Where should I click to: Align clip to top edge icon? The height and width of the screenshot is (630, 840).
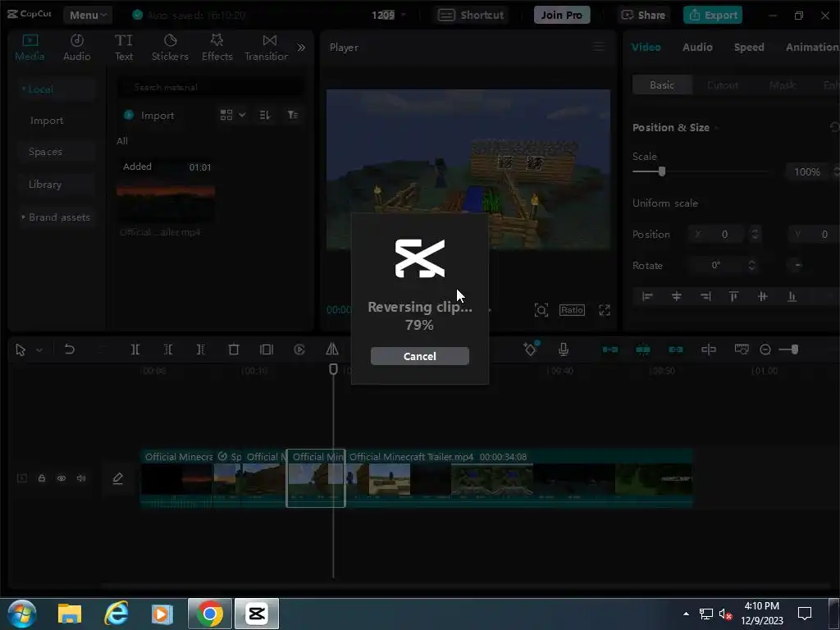pyautogui.click(x=734, y=296)
